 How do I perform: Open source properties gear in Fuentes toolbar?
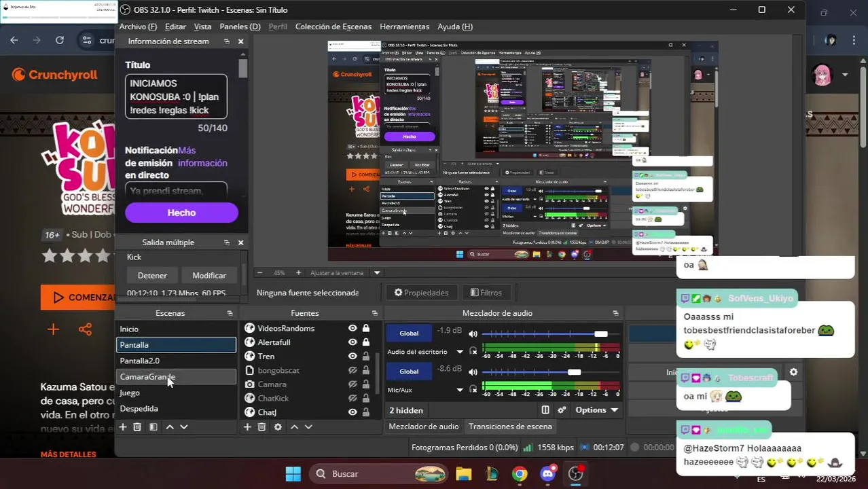pos(278,427)
